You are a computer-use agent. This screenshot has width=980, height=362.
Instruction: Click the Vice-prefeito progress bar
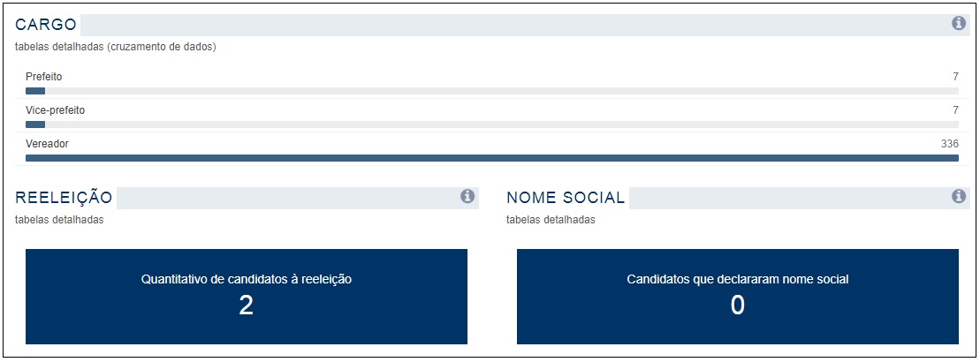[492, 124]
